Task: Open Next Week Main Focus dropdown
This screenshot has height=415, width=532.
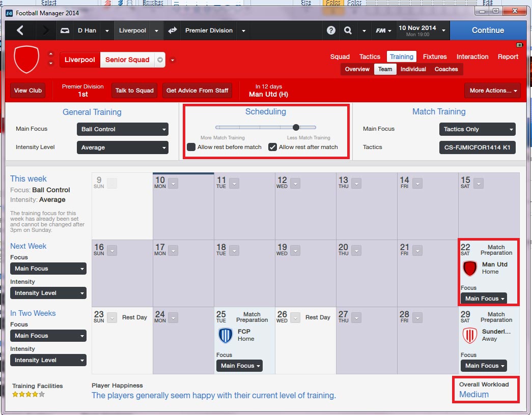Action: click(48, 269)
